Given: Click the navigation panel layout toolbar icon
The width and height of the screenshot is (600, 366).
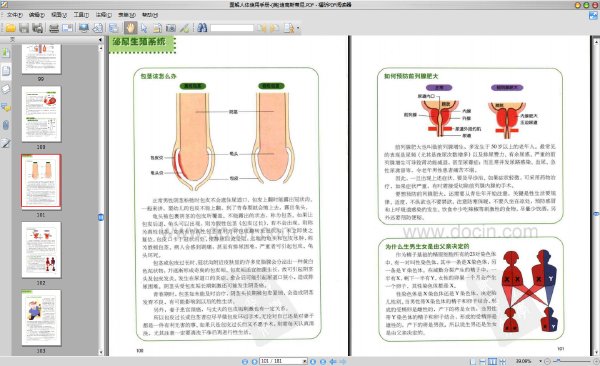Looking at the screenshot, I should (114, 28).
